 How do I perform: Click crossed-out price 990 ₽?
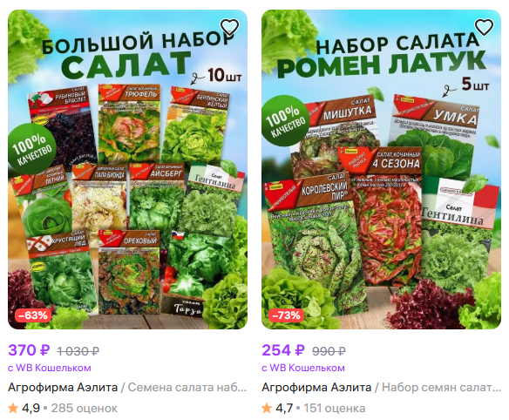[329, 351]
